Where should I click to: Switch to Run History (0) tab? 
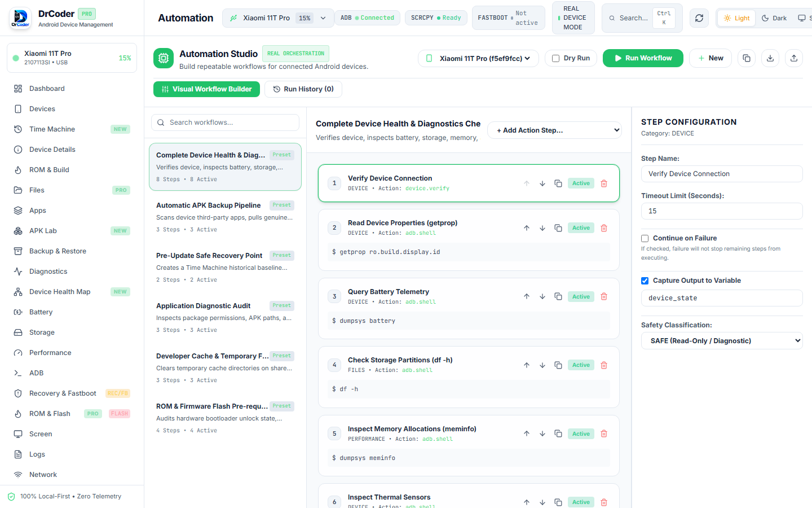[x=303, y=89]
